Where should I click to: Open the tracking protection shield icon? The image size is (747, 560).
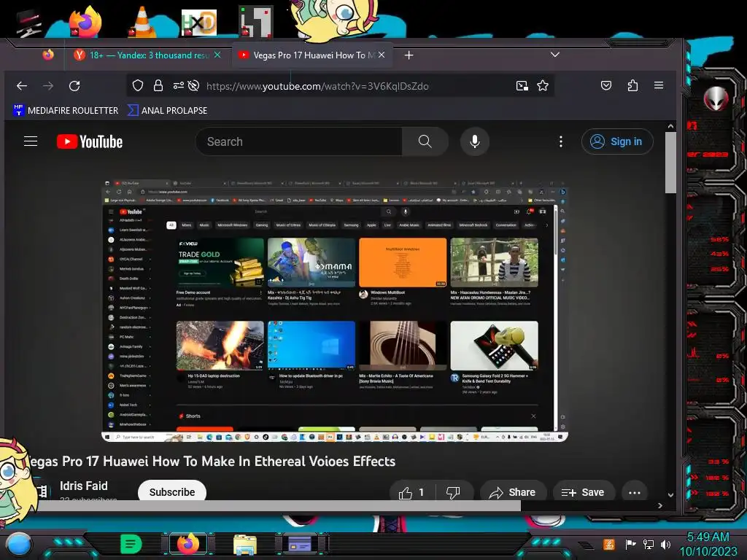tap(138, 86)
